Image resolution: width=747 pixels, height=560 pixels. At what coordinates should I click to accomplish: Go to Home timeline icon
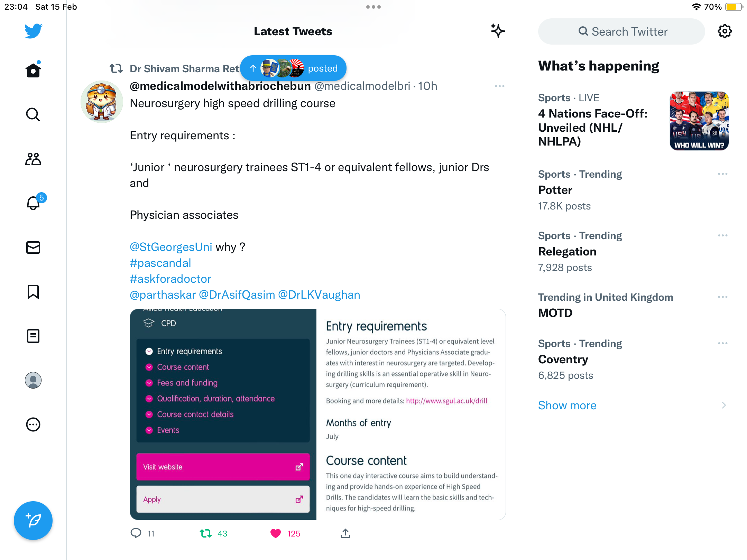[x=33, y=70]
